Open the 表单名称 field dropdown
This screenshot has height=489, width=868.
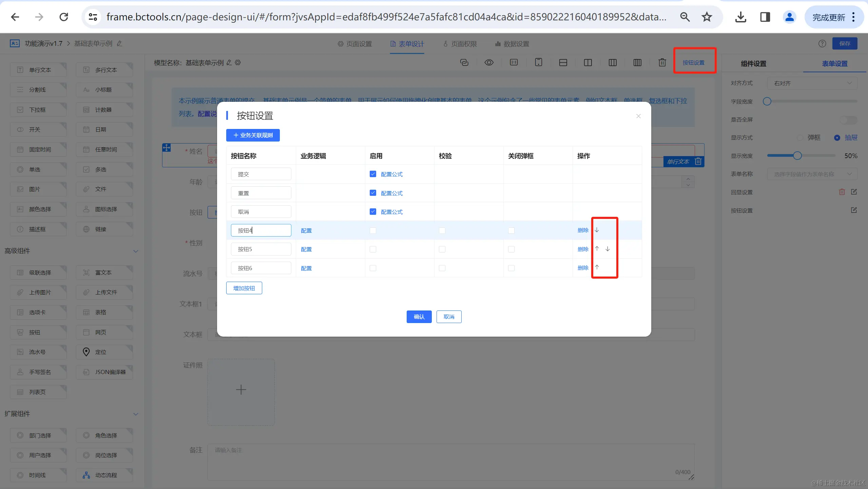(812, 174)
